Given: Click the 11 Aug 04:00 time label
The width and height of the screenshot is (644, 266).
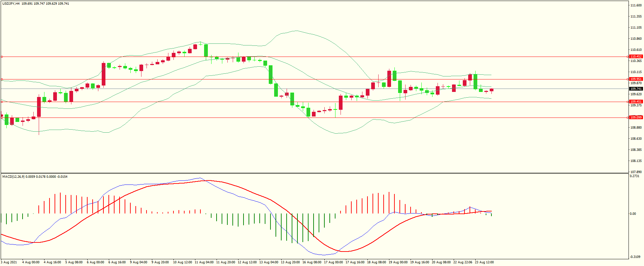Looking at the screenshot, I should coord(204,262).
